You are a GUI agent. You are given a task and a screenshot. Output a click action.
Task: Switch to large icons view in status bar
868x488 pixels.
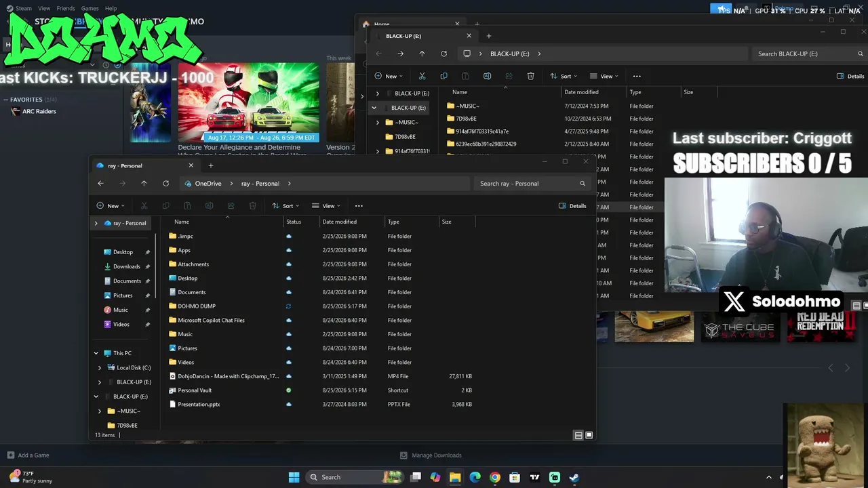[589, 435]
